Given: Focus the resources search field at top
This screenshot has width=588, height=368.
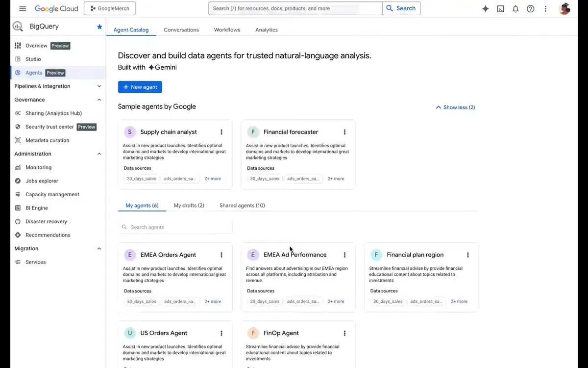Looking at the screenshot, I should (295, 8).
